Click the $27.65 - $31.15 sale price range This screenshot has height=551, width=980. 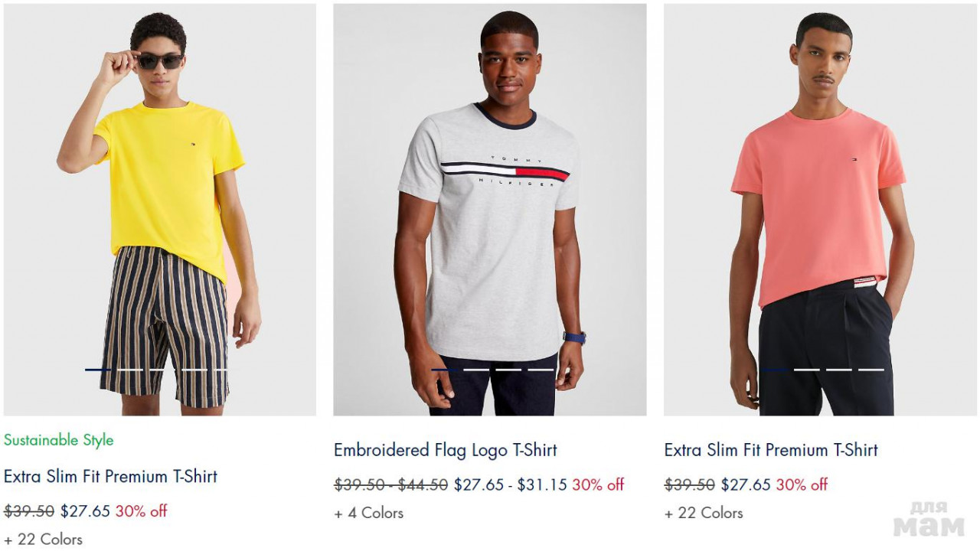510,484
